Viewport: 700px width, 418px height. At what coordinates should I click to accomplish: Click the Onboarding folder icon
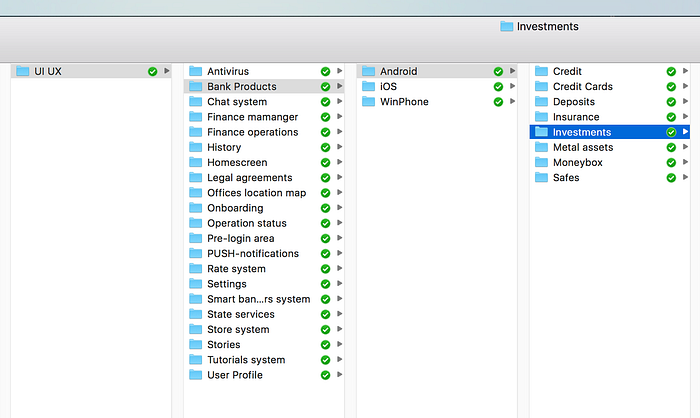click(196, 208)
